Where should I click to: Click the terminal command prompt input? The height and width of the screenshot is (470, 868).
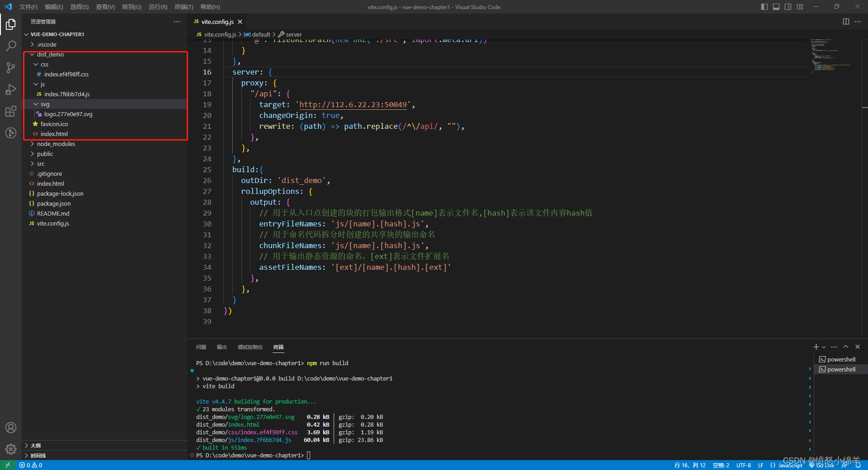pyautogui.click(x=309, y=455)
